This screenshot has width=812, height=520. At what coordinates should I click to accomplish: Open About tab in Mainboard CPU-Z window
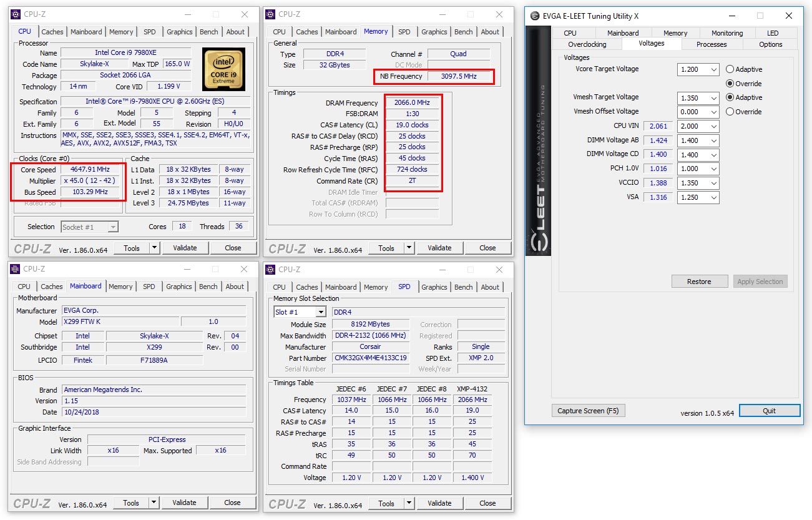[x=235, y=287]
